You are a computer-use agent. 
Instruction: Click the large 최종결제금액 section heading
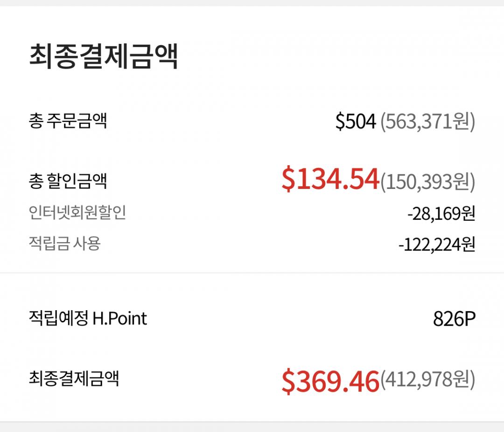[x=103, y=57]
